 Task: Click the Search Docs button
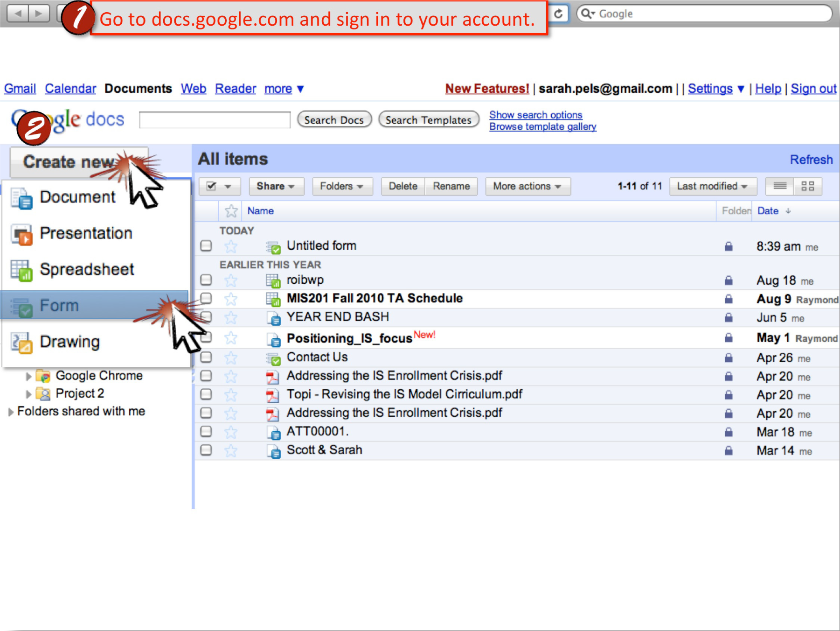pos(334,120)
